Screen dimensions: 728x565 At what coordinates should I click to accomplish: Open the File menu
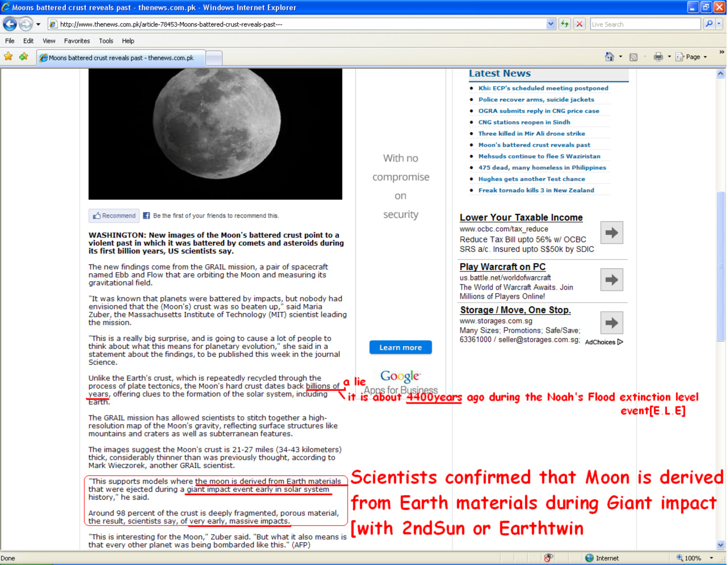coord(10,41)
